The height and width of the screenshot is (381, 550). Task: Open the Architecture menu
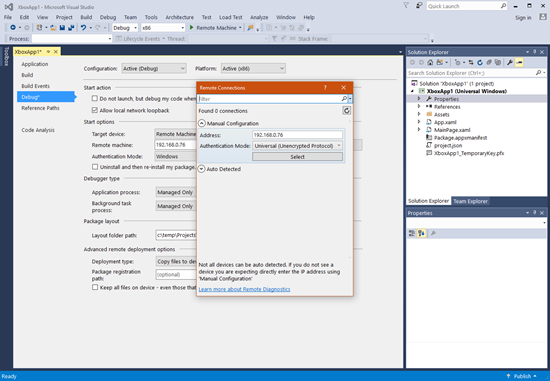coord(180,17)
